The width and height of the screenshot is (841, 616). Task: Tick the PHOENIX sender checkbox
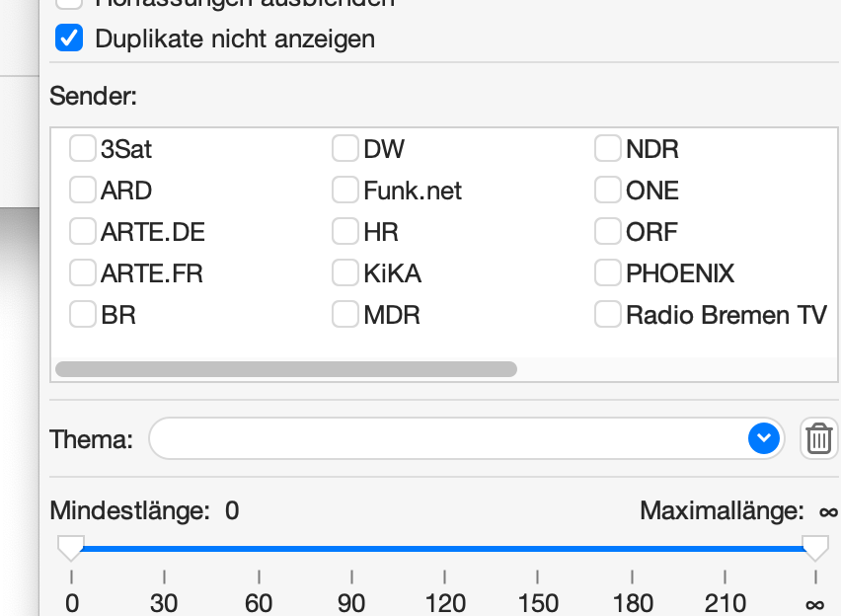(608, 272)
